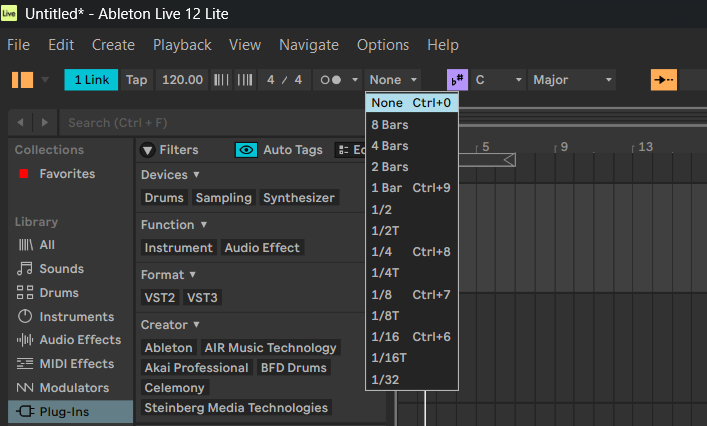The image size is (707, 426).
Task: Toggle the Auto Tags eye button
Action: click(246, 150)
